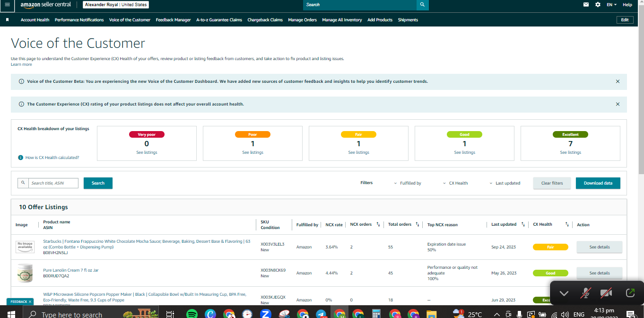The width and height of the screenshot is (644, 318).
Task: Click the No image available thumbnail
Action: (25, 247)
